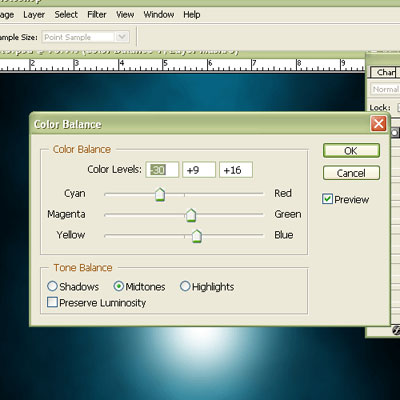400x400 pixels.
Task: Toggle the Preview checkbox
Action: tap(327, 199)
